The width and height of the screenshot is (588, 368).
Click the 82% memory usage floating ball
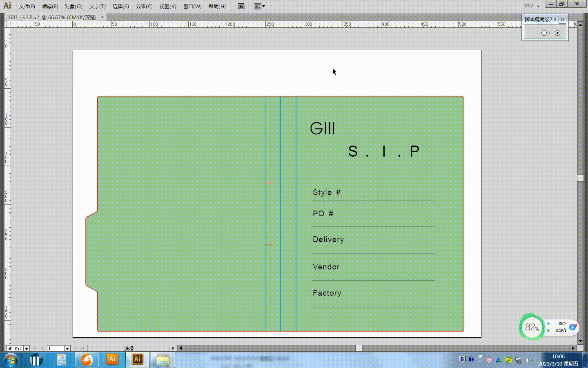tap(532, 327)
